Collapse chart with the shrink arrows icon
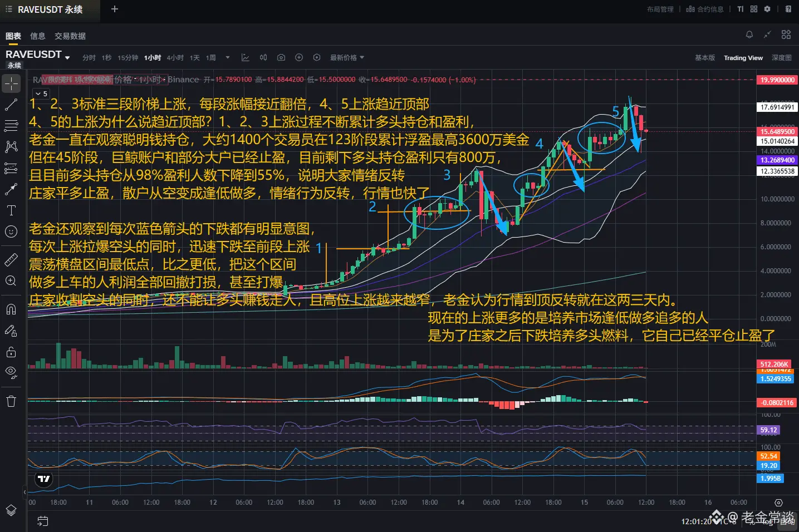This screenshot has height=532, width=799. pos(767,35)
